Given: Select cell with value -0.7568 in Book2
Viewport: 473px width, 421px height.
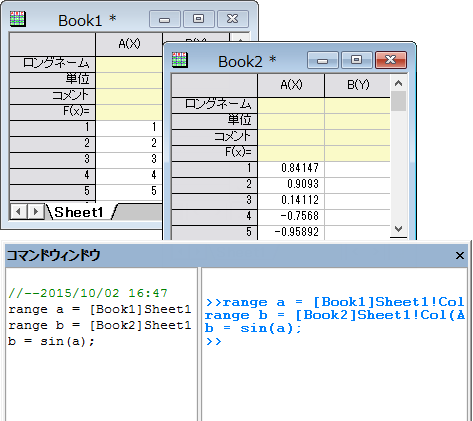Looking at the screenshot, I should pos(291,217).
